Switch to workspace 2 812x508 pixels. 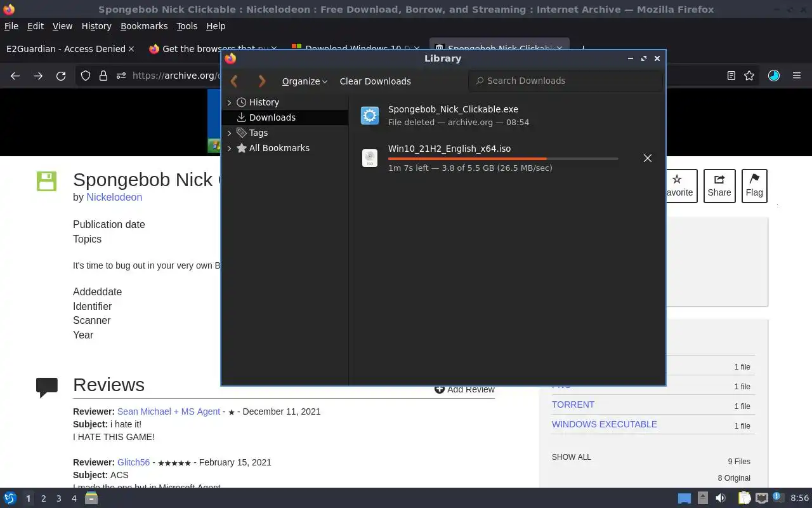tap(43, 498)
